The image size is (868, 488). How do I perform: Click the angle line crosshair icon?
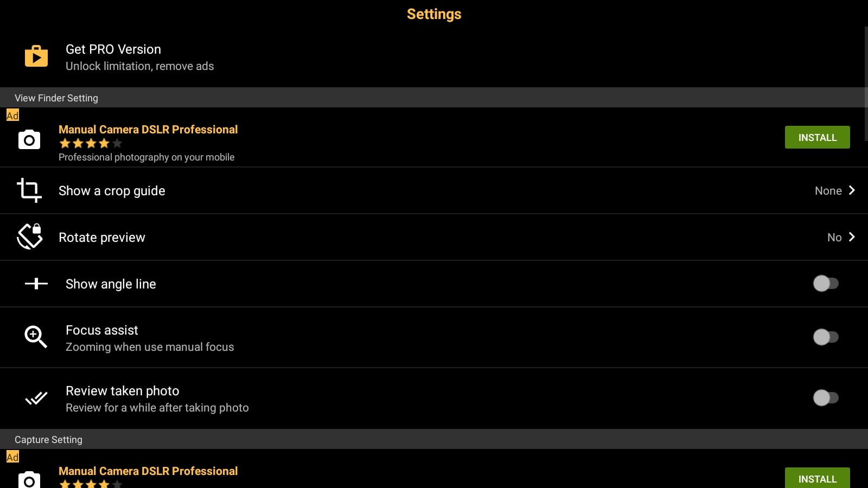coord(36,284)
